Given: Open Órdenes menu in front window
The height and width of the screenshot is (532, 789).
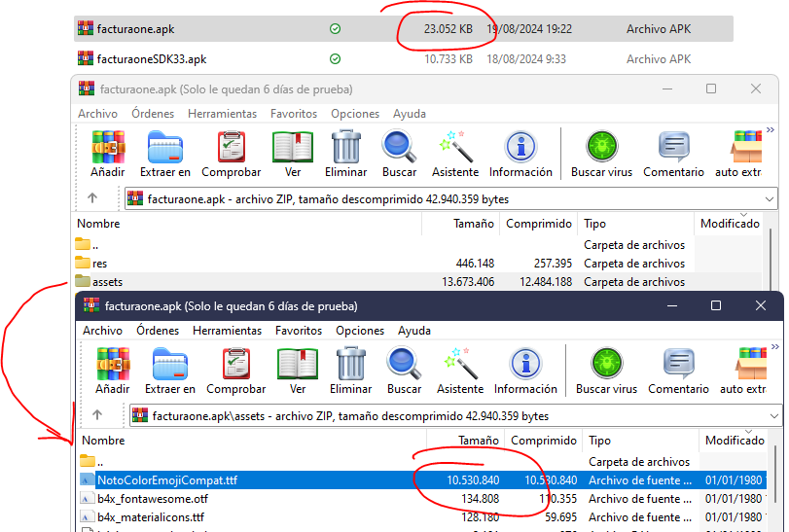Looking at the screenshot, I should coord(158,331).
